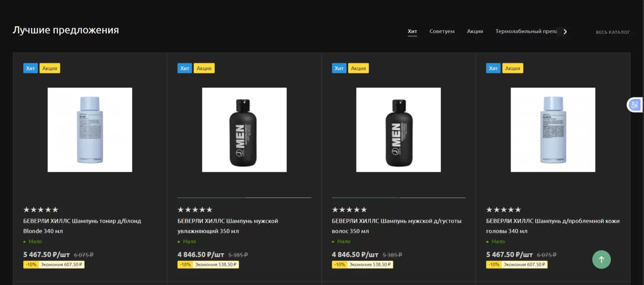Click Шампунь д/проблемной кожи головы title
The width and height of the screenshot is (644, 285).
coord(552,226)
